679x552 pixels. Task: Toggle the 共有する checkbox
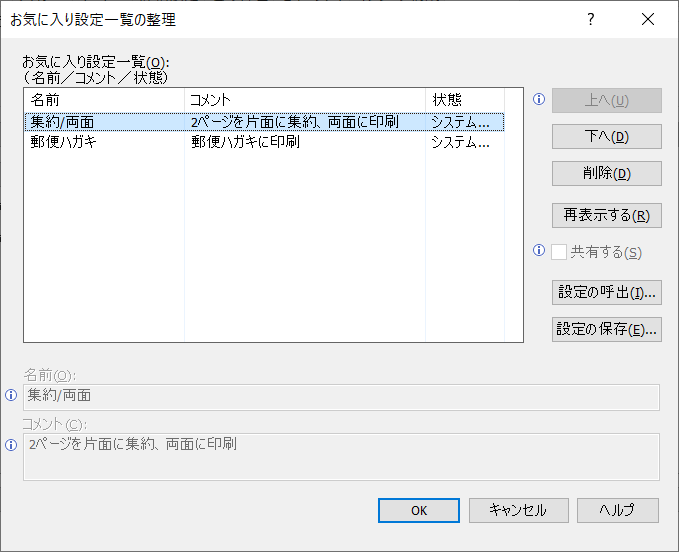[x=559, y=252]
